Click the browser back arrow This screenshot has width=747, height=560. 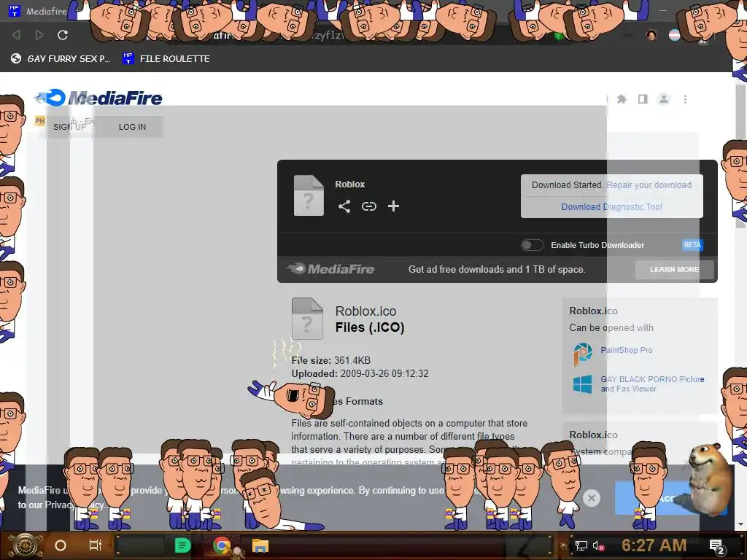click(16, 35)
